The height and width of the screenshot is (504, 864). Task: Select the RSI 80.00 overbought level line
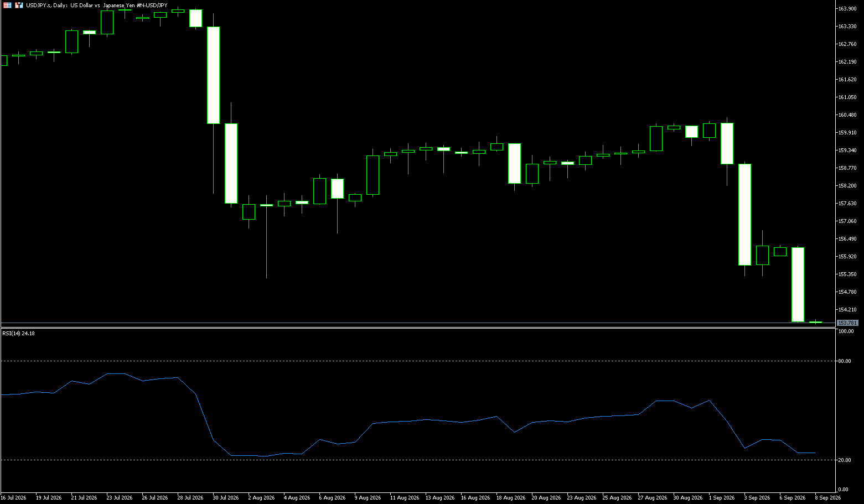[x=418, y=361]
